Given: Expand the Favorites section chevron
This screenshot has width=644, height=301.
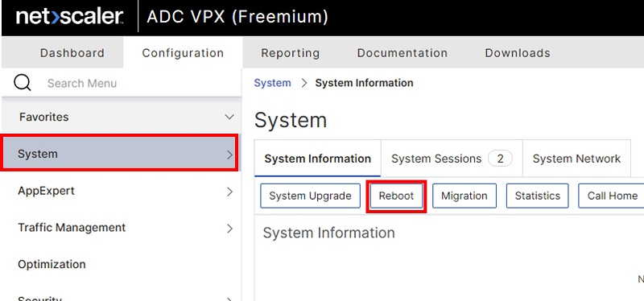Looking at the screenshot, I should [229, 117].
